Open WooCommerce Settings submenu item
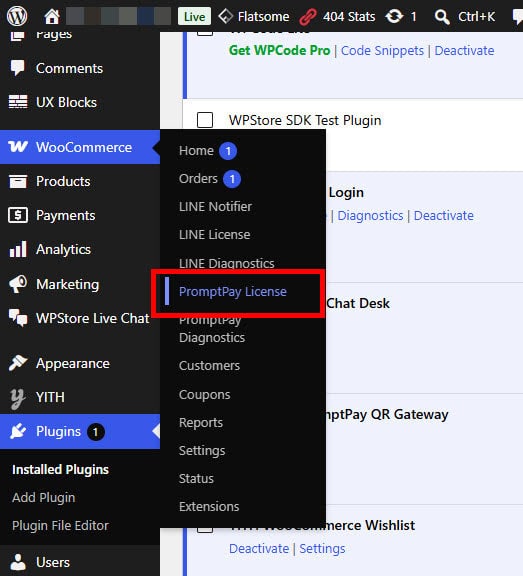This screenshot has height=576, width=523. point(202,450)
